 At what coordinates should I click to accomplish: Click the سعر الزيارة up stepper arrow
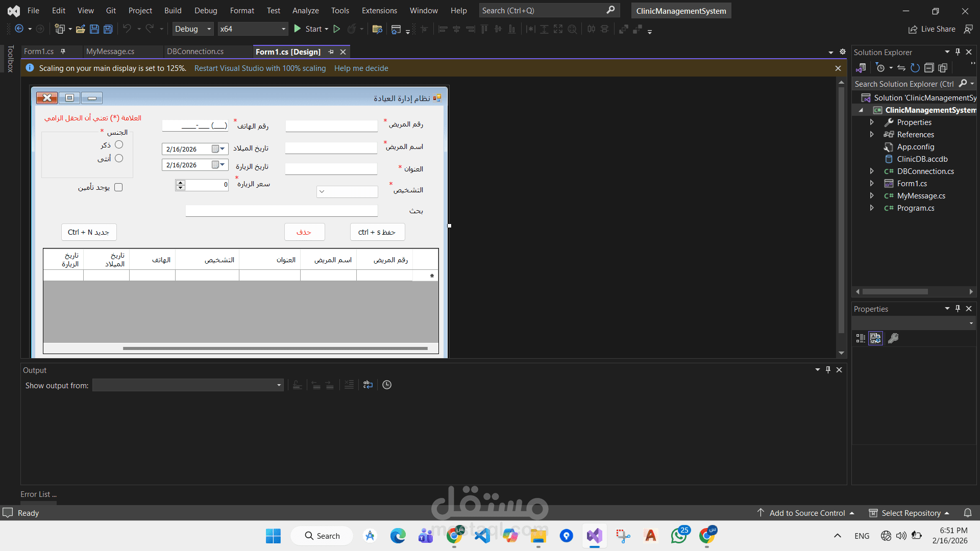180,182
